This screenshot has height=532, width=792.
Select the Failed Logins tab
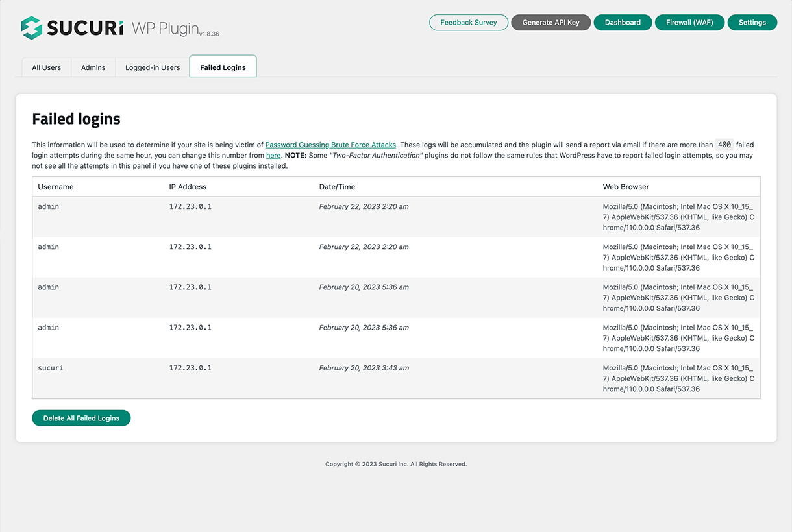(x=223, y=67)
